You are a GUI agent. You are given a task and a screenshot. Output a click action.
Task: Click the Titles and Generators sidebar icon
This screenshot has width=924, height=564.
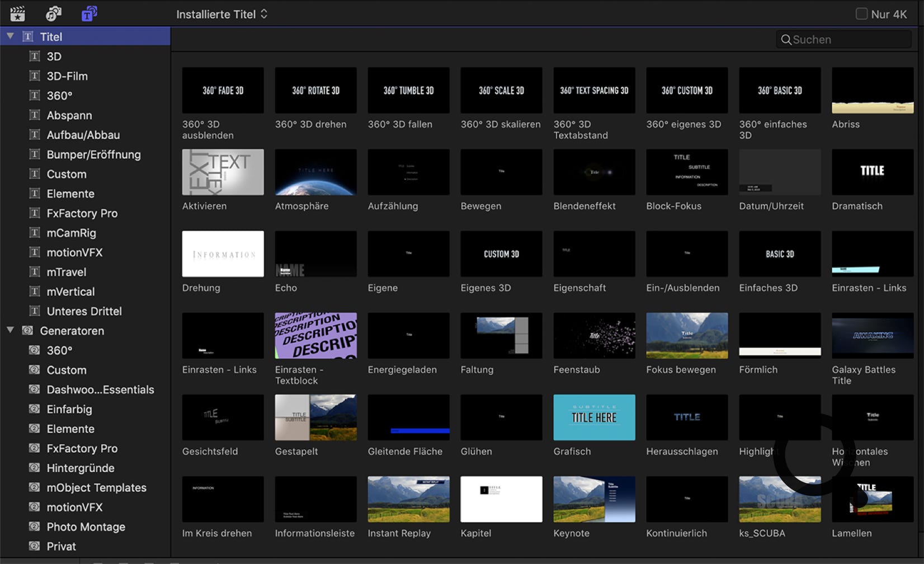pyautogui.click(x=89, y=13)
